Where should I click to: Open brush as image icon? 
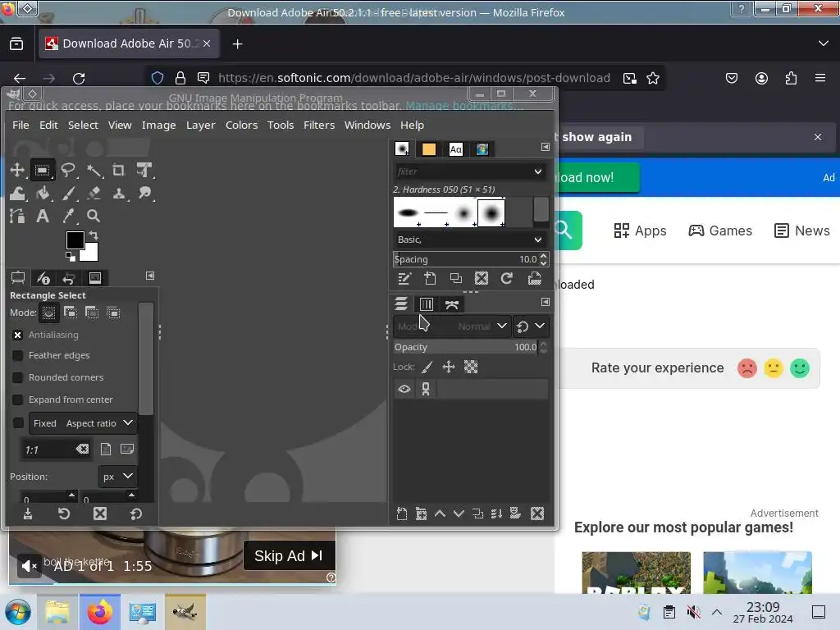coord(534,279)
